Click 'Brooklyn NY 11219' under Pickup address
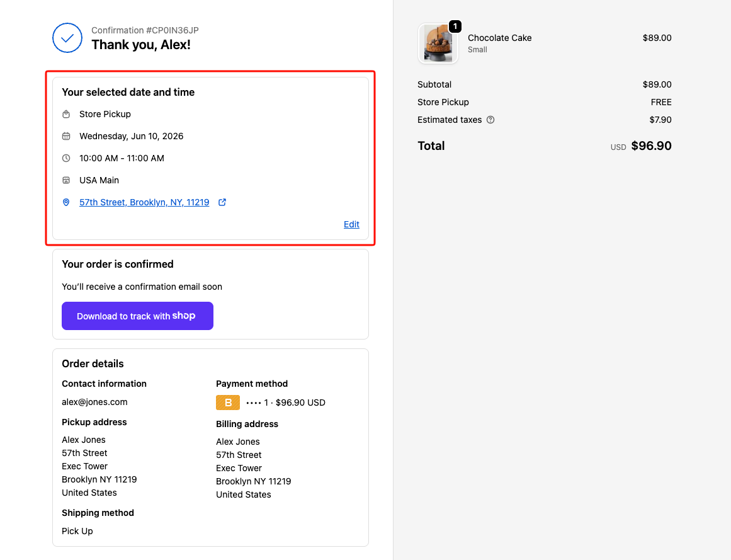The width and height of the screenshot is (731, 560). click(x=99, y=479)
